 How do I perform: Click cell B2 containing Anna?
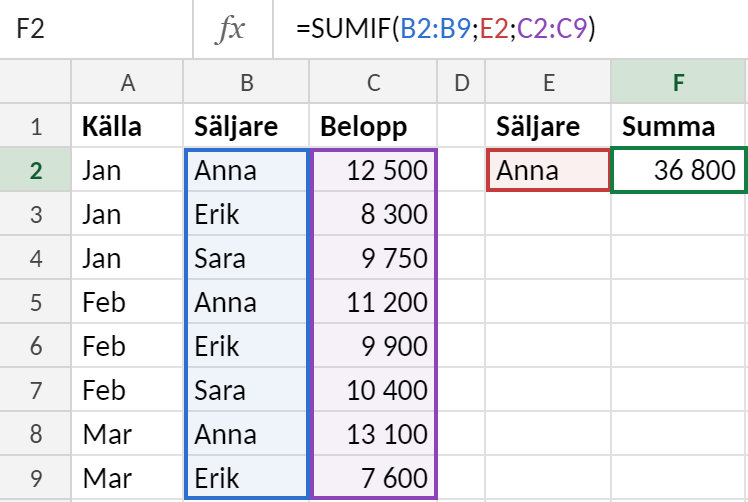[x=246, y=170]
